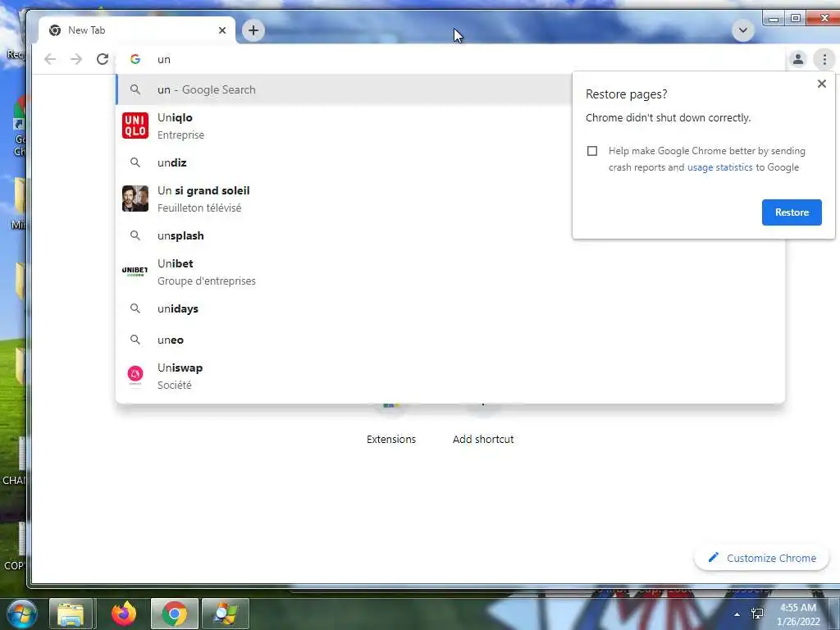Viewport: 840px width, 630px height.
Task: Open the tab search chevron
Action: coord(743,30)
